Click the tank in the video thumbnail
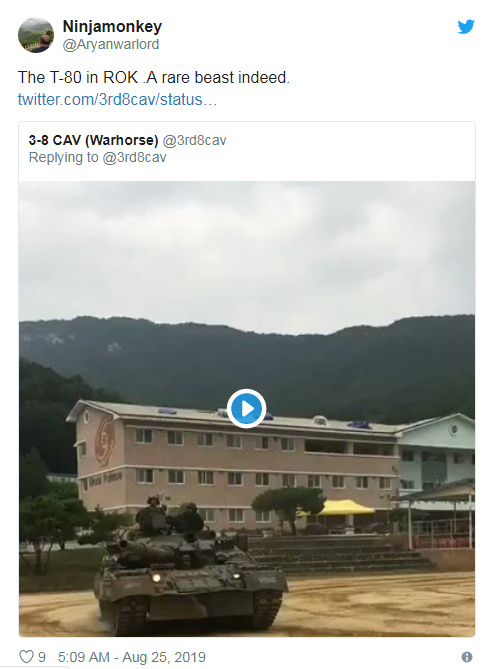 [191, 567]
